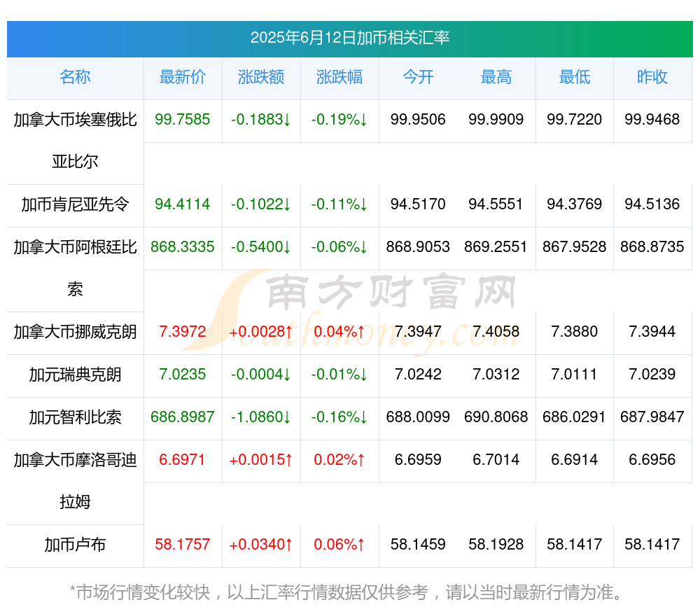Click the low value 7.3880

pyautogui.click(x=575, y=332)
